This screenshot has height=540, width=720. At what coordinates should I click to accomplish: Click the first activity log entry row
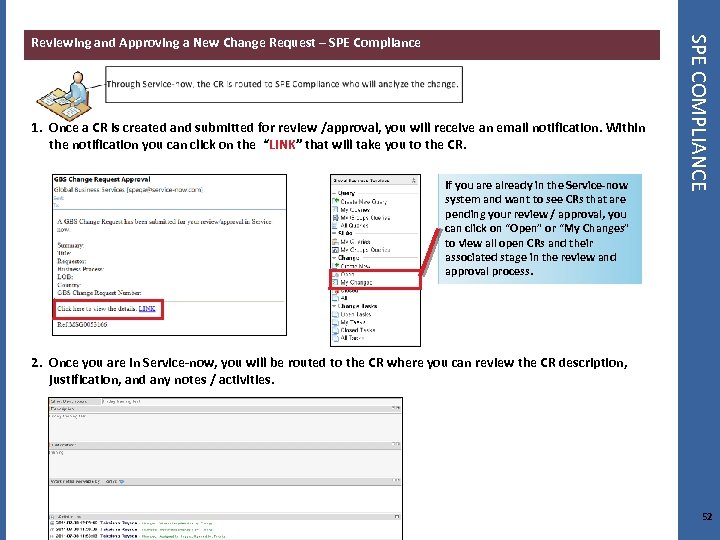coord(133,523)
